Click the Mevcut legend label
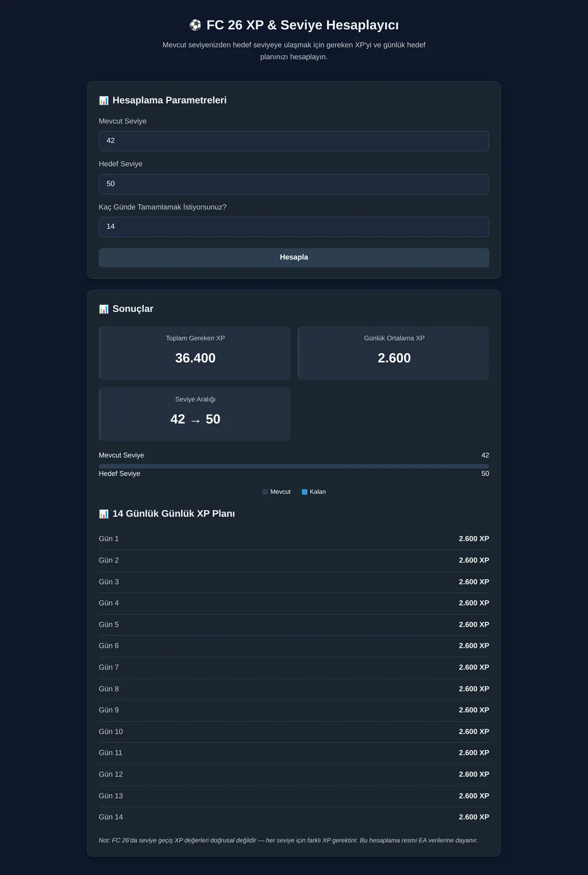This screenshot has height=875, width=588. [280, 492]
